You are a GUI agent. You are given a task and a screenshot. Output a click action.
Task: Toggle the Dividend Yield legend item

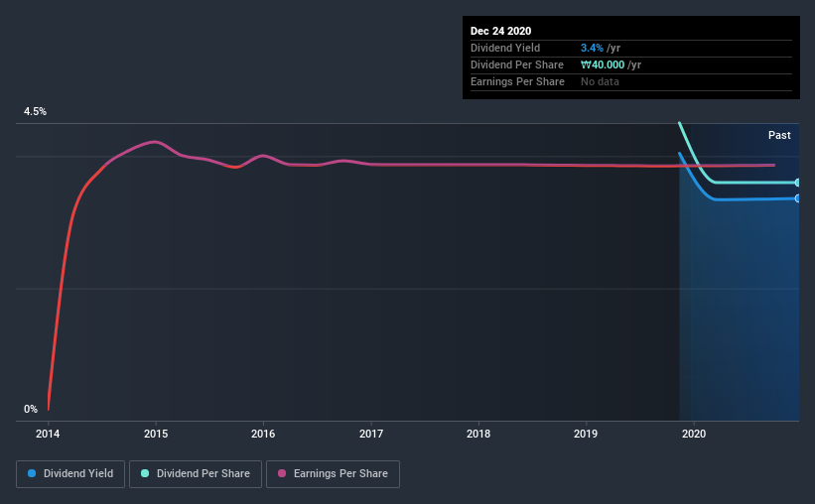[x=71, y=474]
